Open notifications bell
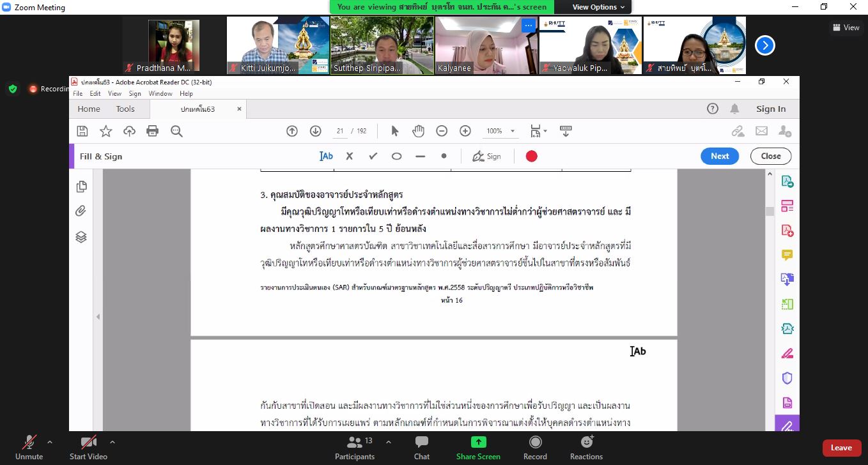Viewport: 868px width, 465px height. click(735, 109)
